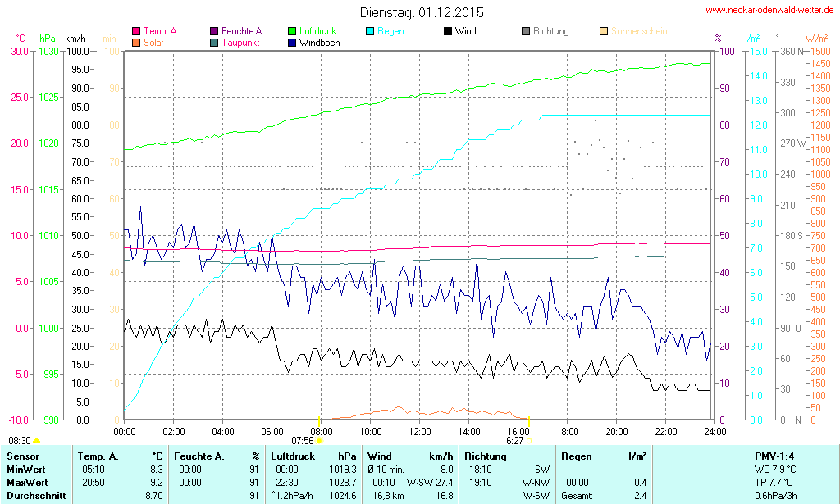
Task: Click the 07:56 sunrise marker
Action: click(319, 441)
